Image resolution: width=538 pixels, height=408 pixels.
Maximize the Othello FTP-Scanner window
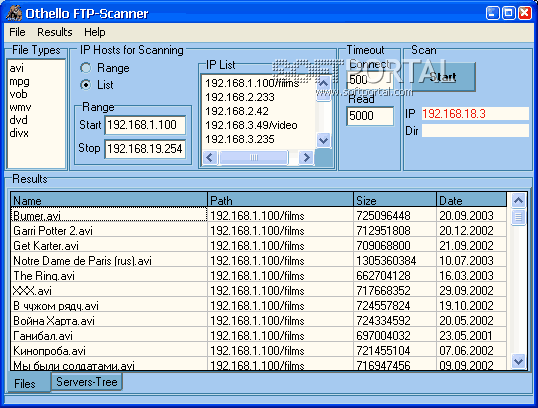coord(509,13)
